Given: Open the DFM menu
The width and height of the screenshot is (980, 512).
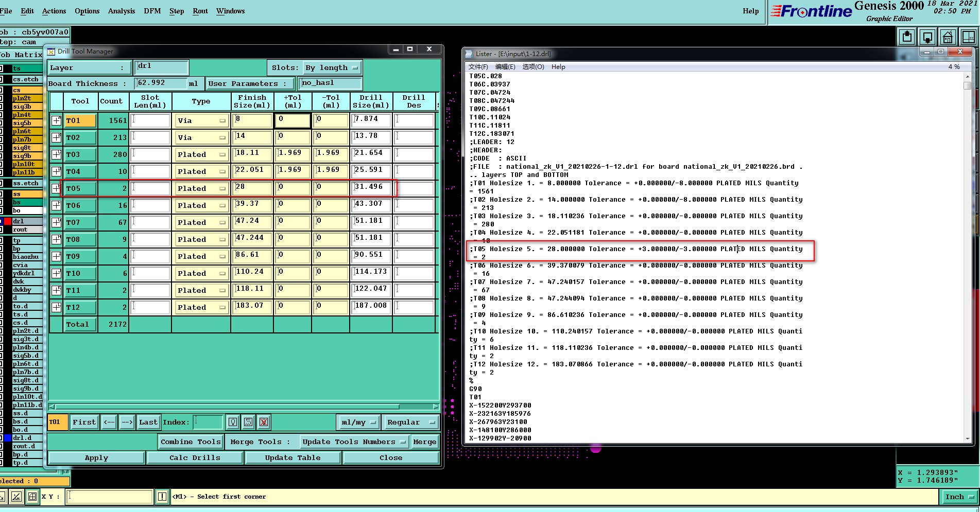Looking at the screenshot, I should pos(152,11).
